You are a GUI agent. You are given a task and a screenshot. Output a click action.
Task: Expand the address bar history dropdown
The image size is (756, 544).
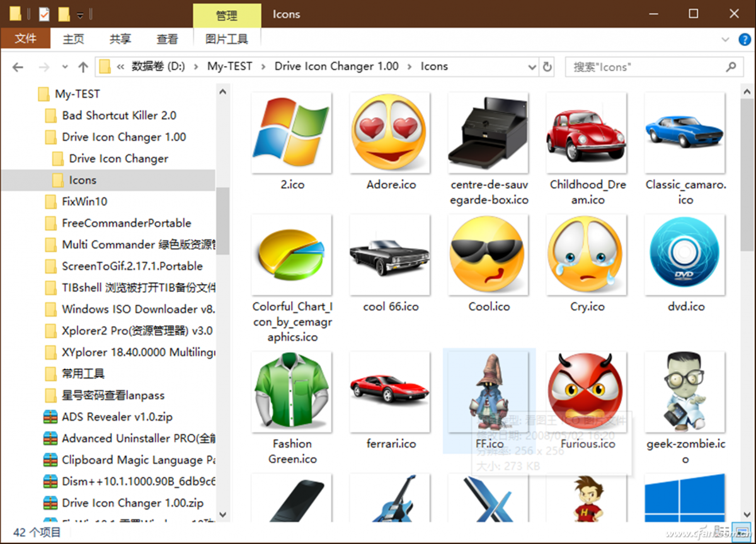(532, 67)
